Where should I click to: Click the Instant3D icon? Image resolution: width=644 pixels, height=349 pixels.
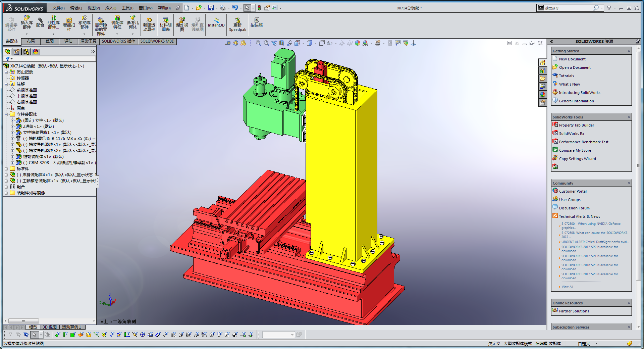pos(216,22)
